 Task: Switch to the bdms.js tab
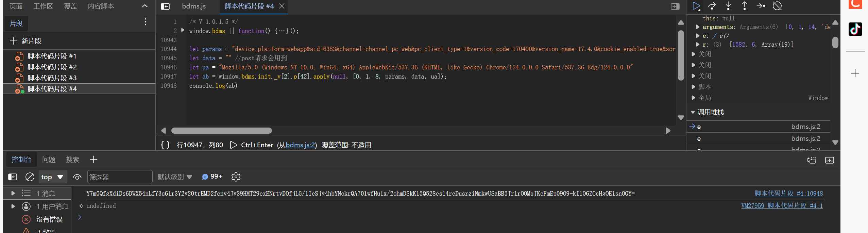tap(194, 6)
